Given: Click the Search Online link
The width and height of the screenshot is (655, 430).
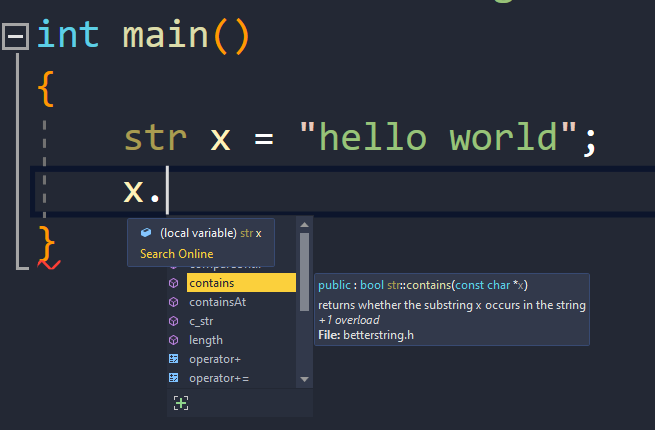Looking at the screenshot, I should [x=177, y=254].
